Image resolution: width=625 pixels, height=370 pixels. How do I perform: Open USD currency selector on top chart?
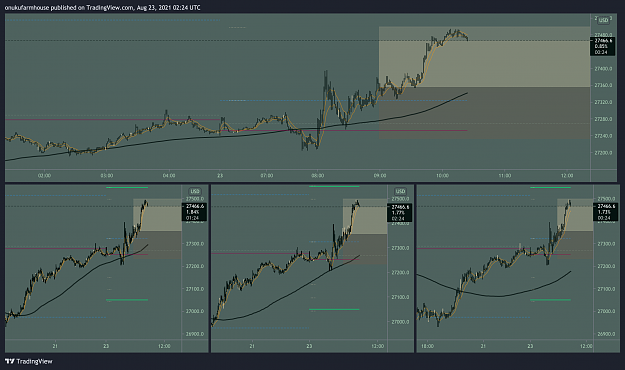tap(603, 20)
